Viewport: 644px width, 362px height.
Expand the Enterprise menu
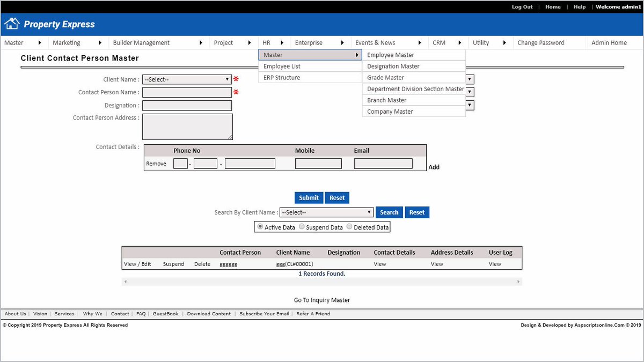(320, 42)
